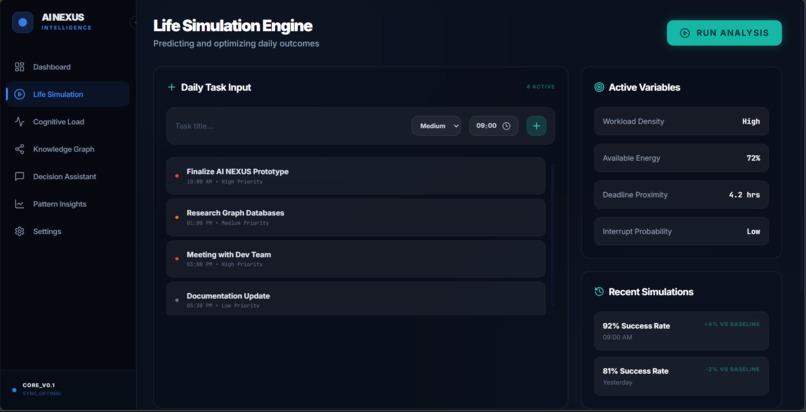Click the 10:00 AM High Priority subtitle
The width and height of the screenshot is (806, 412).
click(225, 182)
